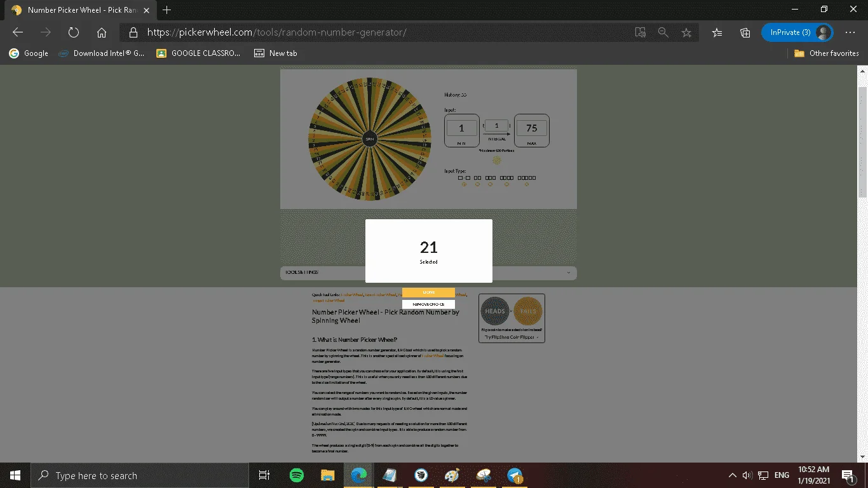The height and width of the screenshot is (488, 868).
Task: Open the Snipping Tool on taskbar
Action: pos(483,475)
